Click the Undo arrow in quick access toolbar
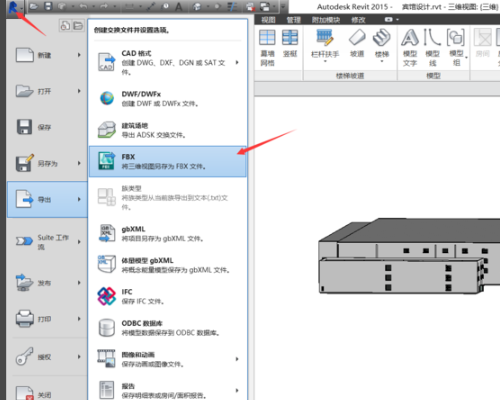This screenshot has height=400, width=500. click(83, 6)
